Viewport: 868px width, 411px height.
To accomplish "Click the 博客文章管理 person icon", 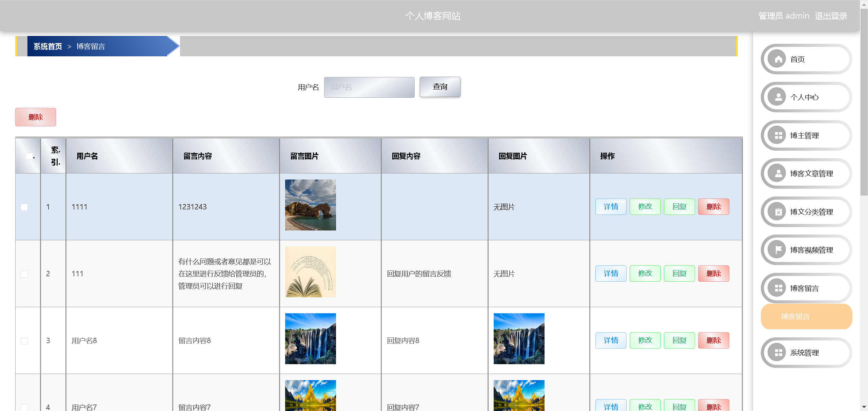I will [778, 174].
